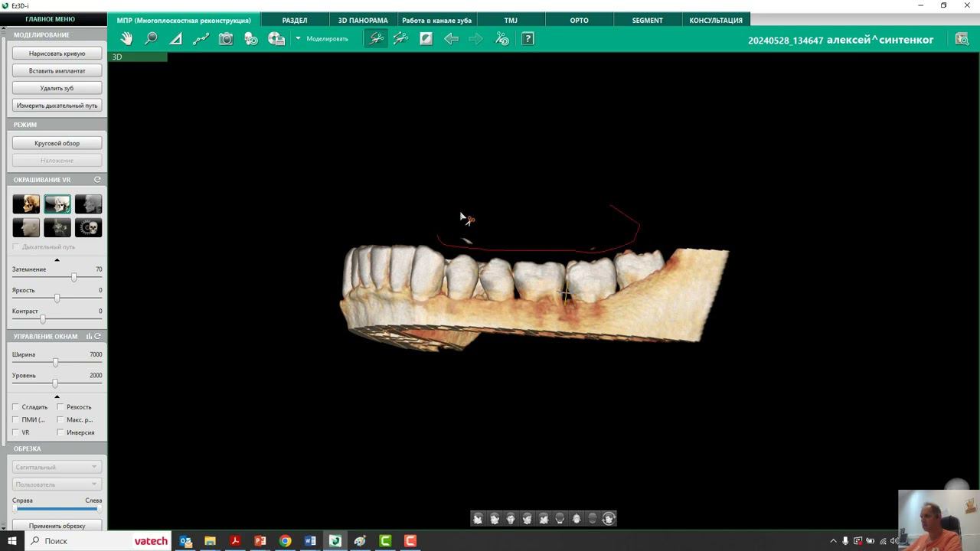Click the patient search icon at top right

(x=962, y=39)
